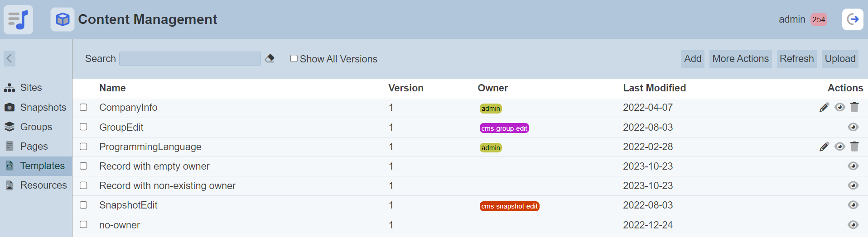Click pencil icon for ProgrammingLanguage row

click(824, 147)
